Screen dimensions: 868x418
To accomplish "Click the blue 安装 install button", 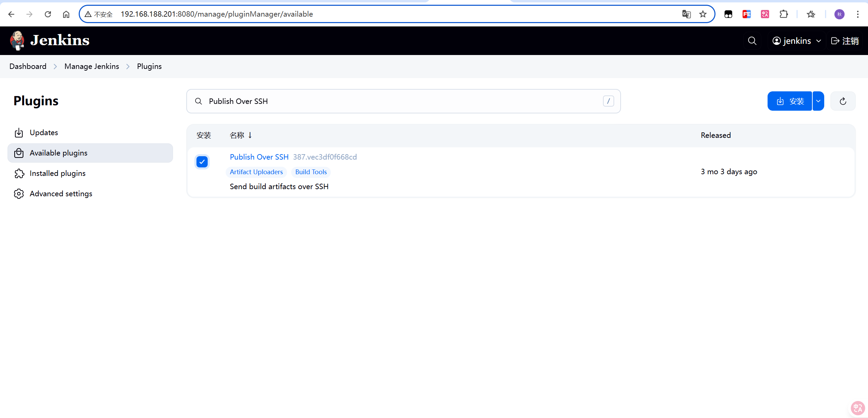I will tap(790, 101).
